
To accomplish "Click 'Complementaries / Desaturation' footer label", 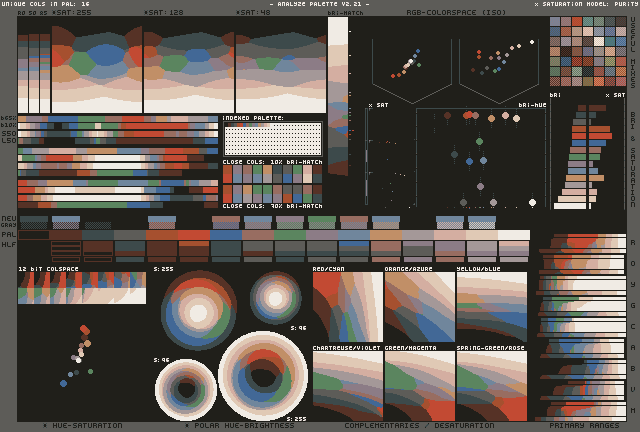I will coord(419,425).
